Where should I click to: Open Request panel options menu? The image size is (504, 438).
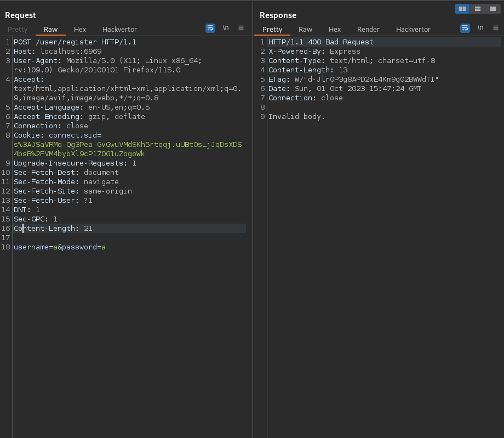pyautogui.click(x=241, y=29)
